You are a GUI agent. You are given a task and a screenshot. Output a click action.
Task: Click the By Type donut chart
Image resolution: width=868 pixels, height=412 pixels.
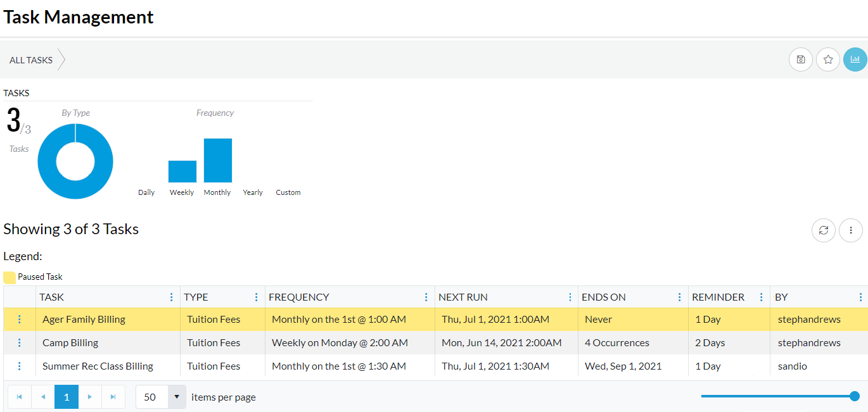click(75, 161)
